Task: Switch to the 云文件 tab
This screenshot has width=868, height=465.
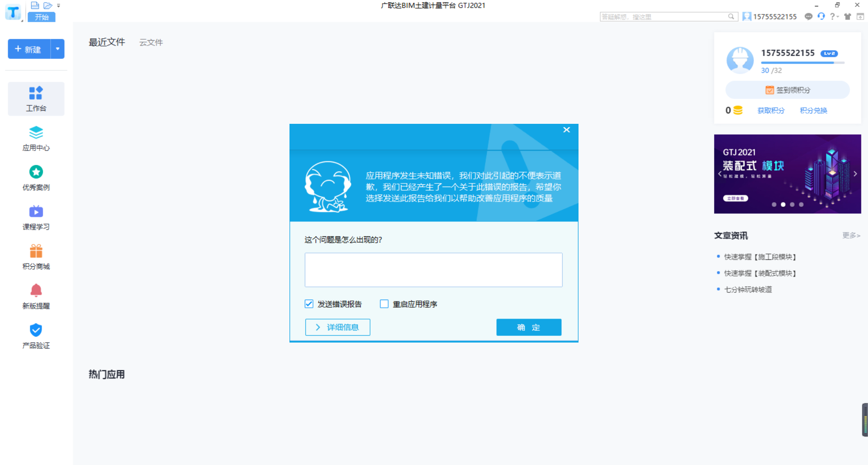Action: point(151,42)
